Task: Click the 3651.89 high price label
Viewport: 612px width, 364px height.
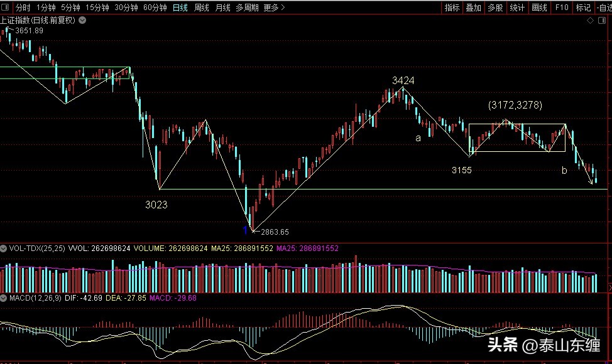Action: click(30, 30)
